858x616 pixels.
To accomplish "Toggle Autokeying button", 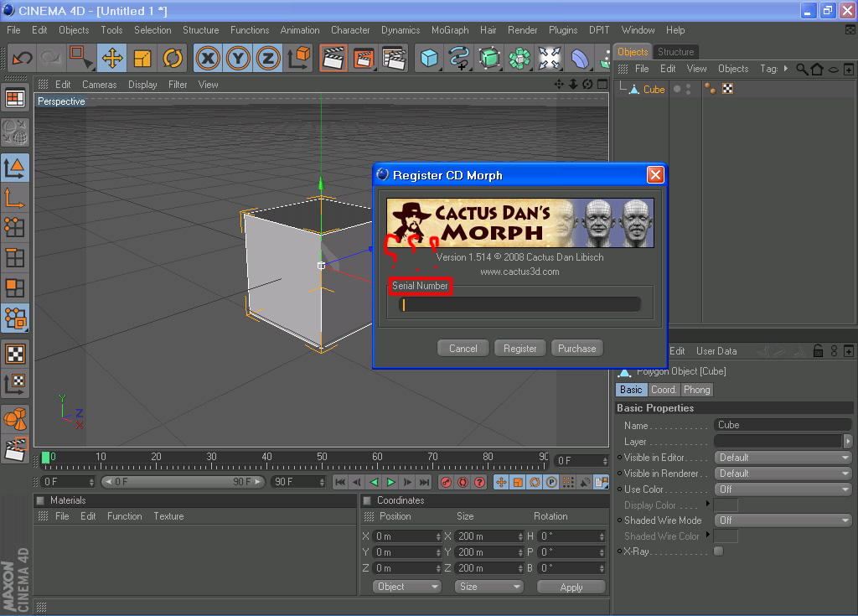I will (x=463, y=482).
